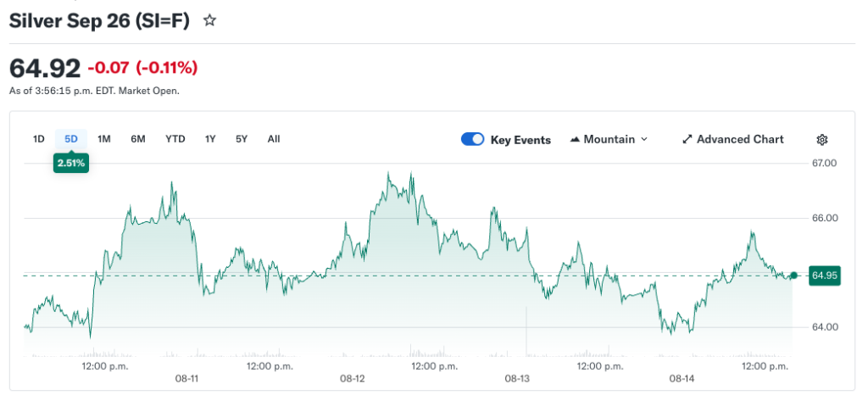Click the 08-13 date axis label
This screenshot has width=868, height=401.
click(x=518, y=379)
